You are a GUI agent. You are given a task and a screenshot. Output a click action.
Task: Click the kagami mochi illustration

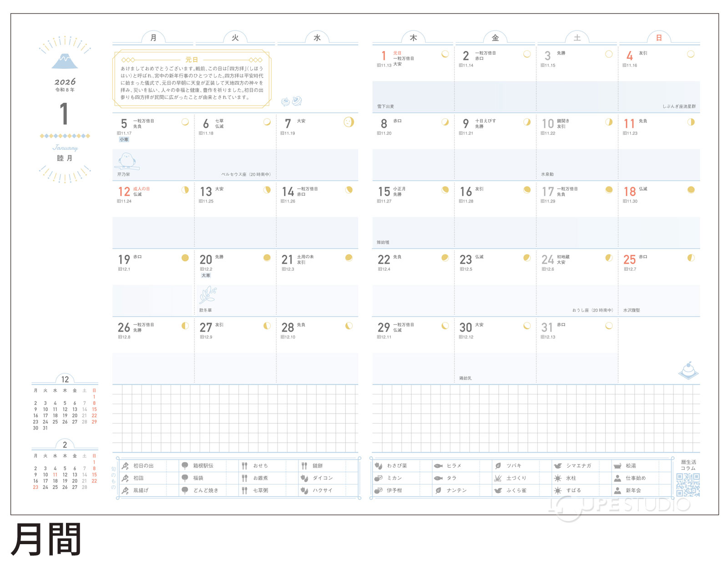click(688, 370)
